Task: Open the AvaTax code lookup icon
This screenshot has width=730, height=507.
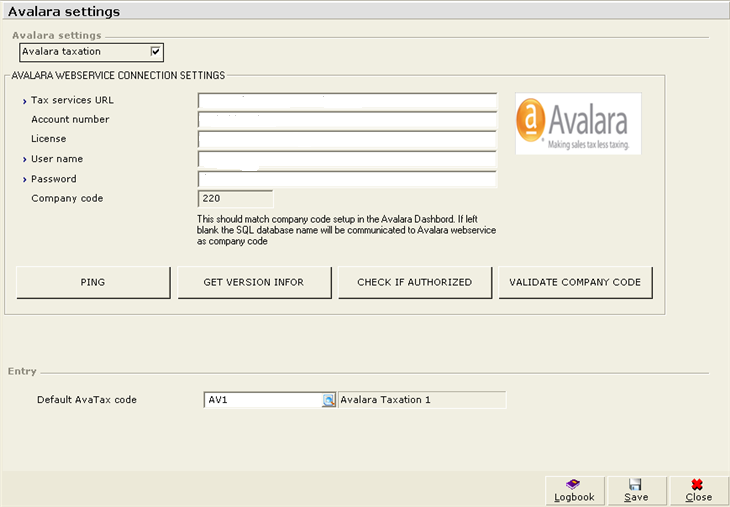Action: [x=328, y=400]
